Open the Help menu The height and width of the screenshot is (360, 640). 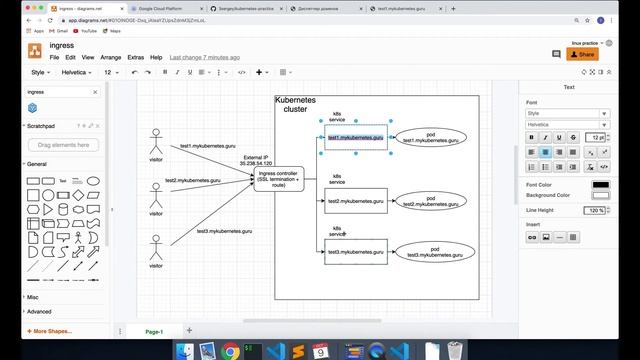(x=156, y=58)
